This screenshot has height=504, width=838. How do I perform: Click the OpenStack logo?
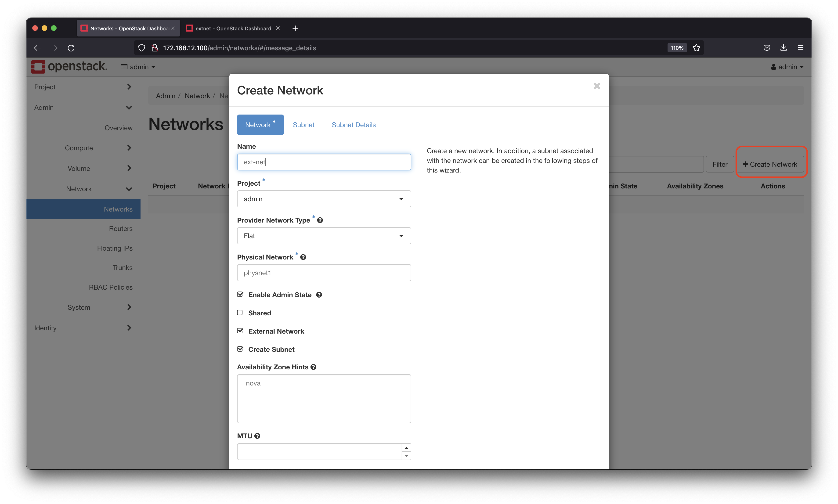click(x=69, y=67)
